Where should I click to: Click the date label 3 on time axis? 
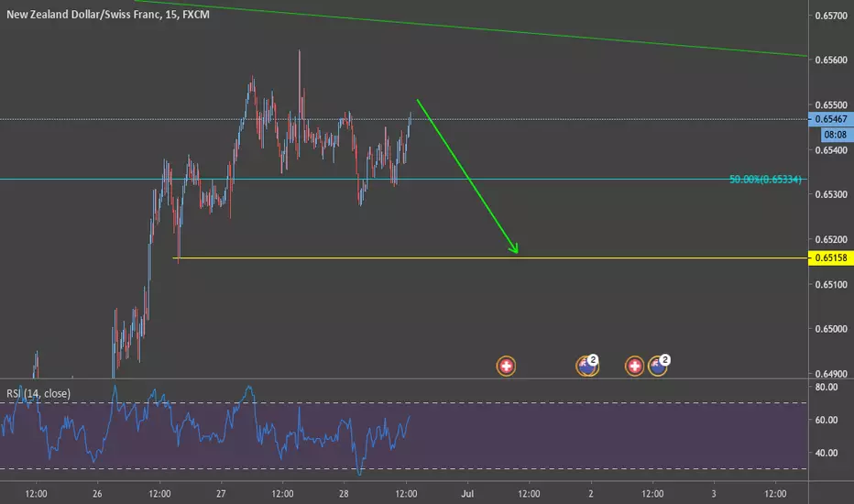[714, 494]
